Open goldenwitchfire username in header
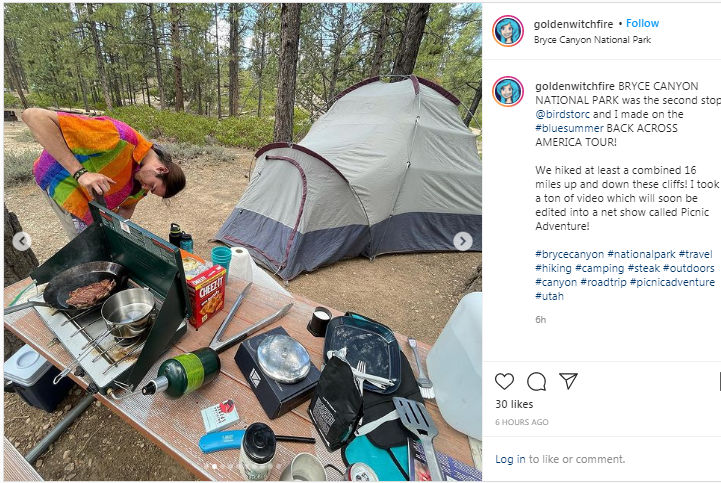This screenshot has height=483, width=721. (573, 24)
